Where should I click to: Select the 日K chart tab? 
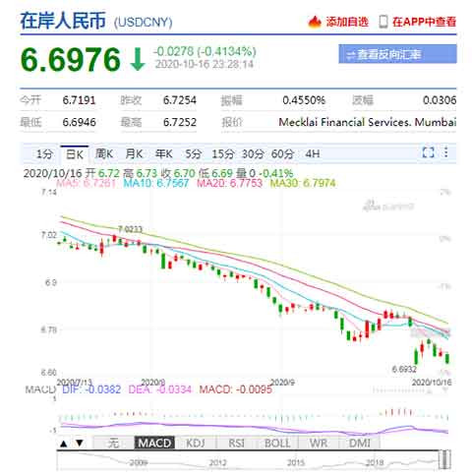point(75,154)
